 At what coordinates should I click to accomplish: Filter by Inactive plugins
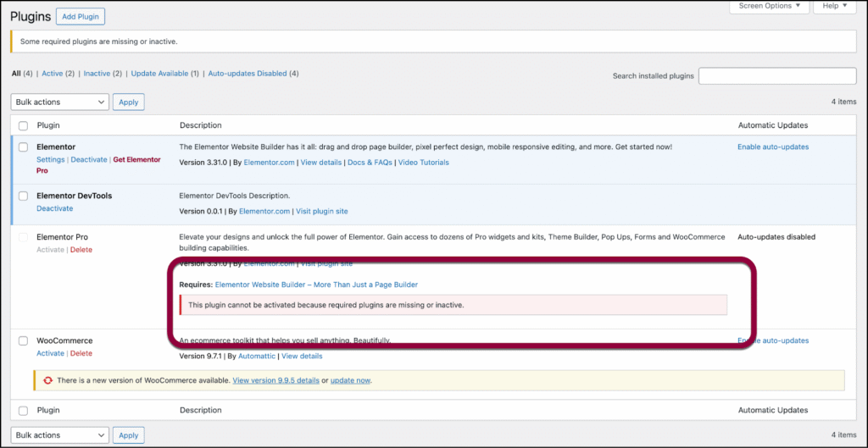pyautogui.click(x=97, y=74)
